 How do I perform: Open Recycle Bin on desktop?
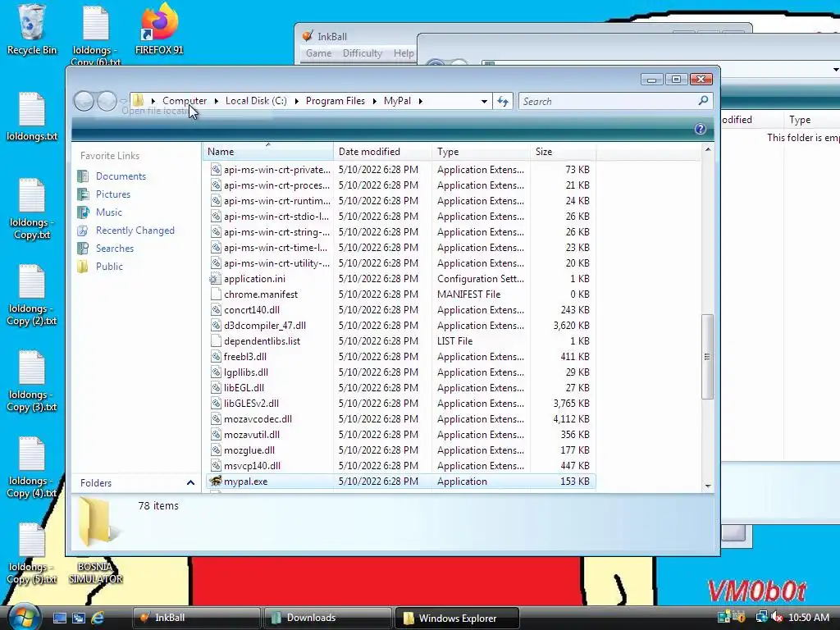[x=32, y=29]
